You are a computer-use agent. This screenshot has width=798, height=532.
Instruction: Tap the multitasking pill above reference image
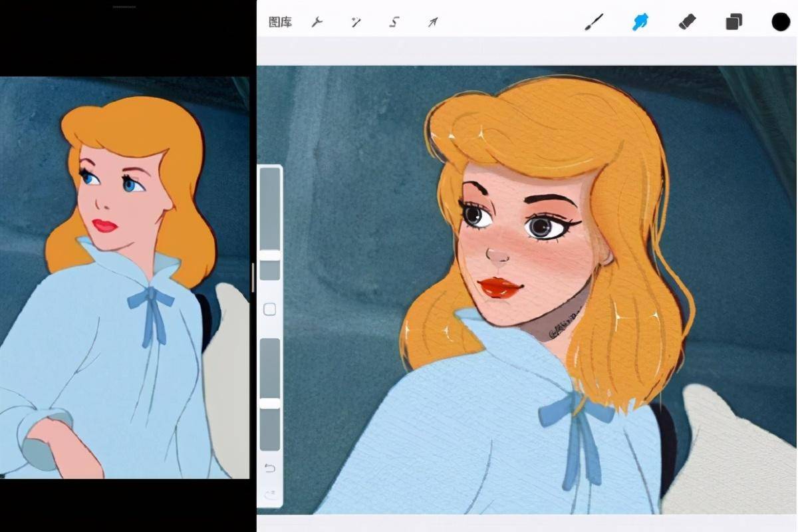pyautogui.click(x=124, y=7)
